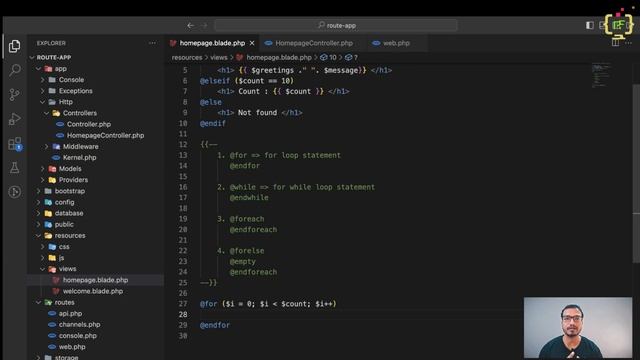Open Controller.php in the explorer

(x=89, y=124)
